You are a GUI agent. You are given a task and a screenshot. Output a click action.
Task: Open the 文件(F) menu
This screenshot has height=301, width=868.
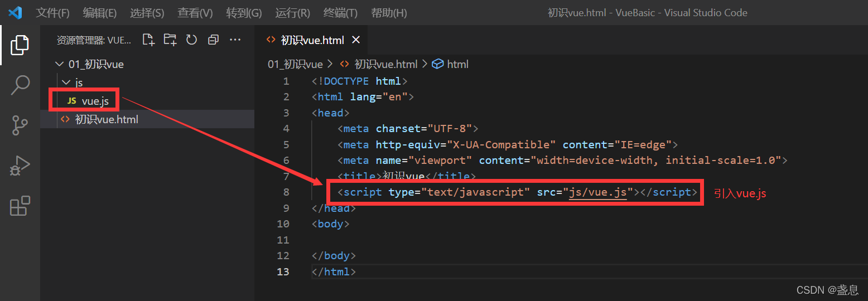pyautogui.click(x=53, y=12)
